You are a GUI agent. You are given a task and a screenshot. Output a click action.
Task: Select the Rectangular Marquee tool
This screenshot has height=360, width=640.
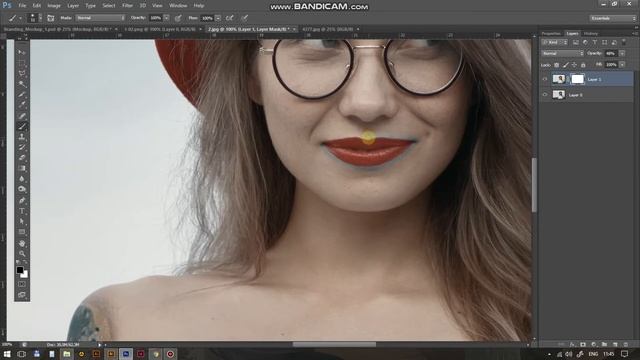coord(22,63)
